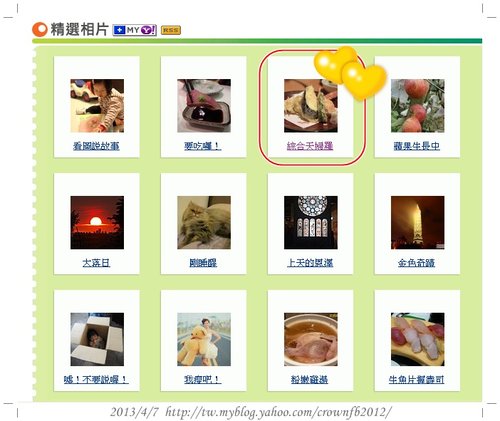Open the red sunset photo thumbnail
Image resolution: width=500 pixels, height=421 pixels.
tap(97, 223)
